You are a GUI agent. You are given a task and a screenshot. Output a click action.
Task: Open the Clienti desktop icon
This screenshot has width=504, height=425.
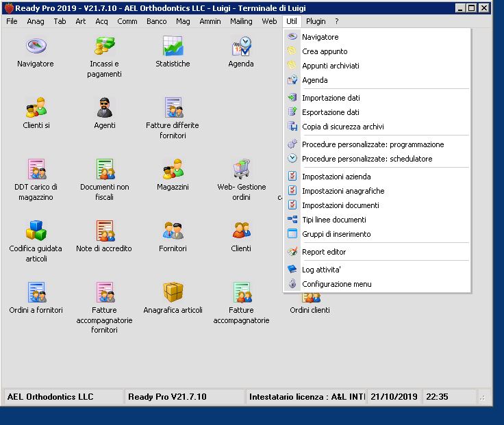pyautogui.click(x=242, y=231)
